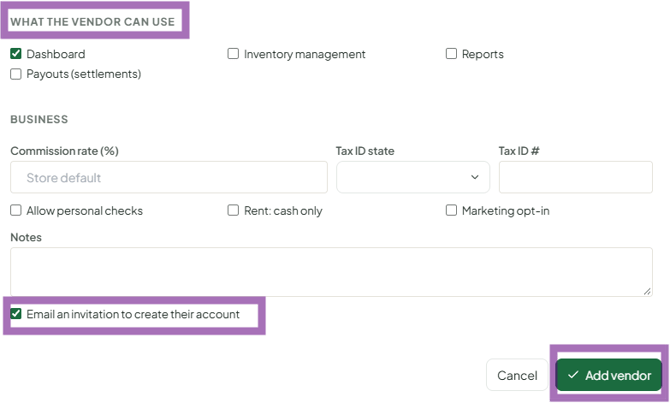670x403 pixels.
Task: Click the Commission rate input field
Action: (x=169, y=177)
